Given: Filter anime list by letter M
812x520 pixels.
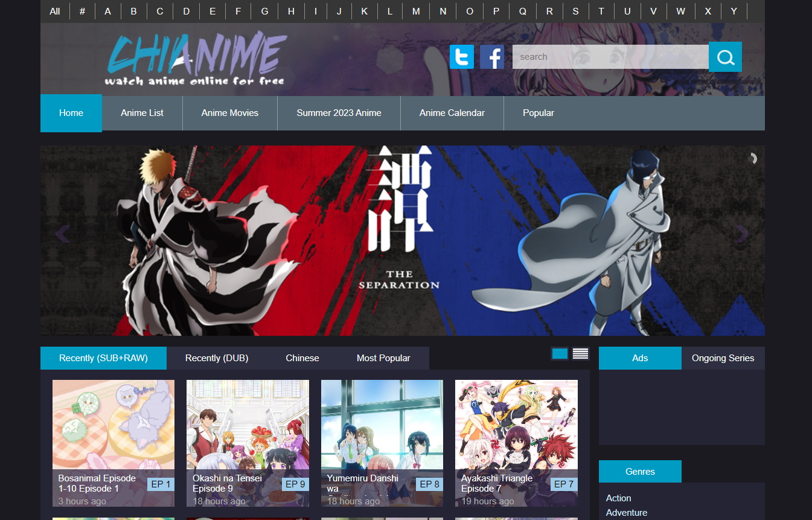Looking at the screenshot, I should pos(416,11).
